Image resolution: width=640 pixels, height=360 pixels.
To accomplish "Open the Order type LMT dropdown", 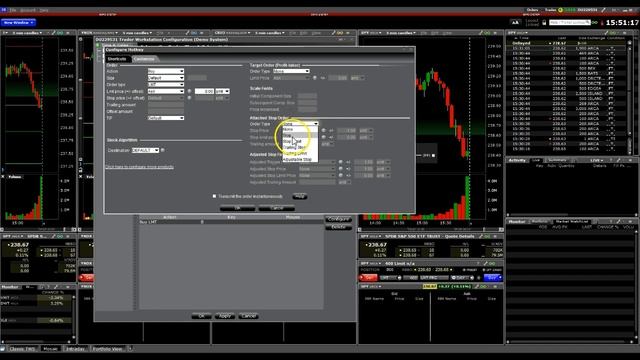I will pyautogui.click(x=166, y=84).
